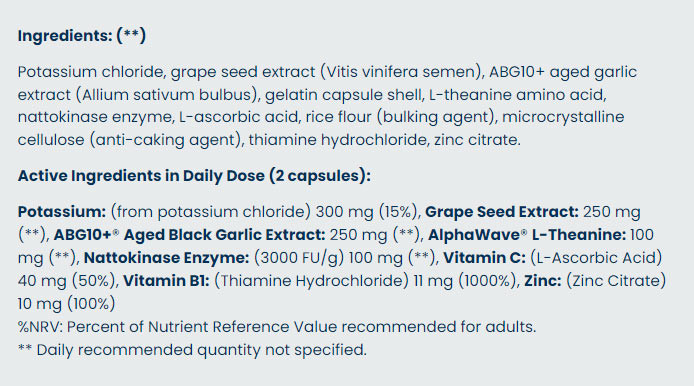Click 'gelatin capsule shell' text
The width and height of the screenshot is (694, 386).
point(343,95)
